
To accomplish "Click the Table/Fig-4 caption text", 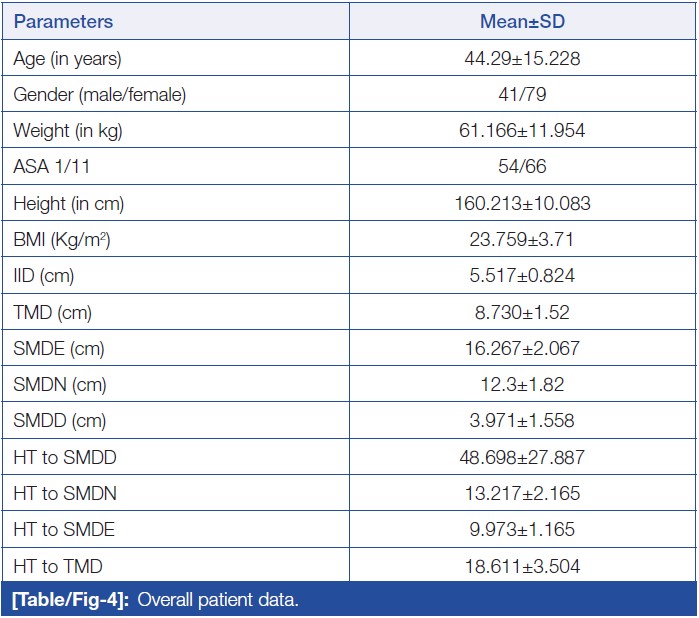I will 155,600.
